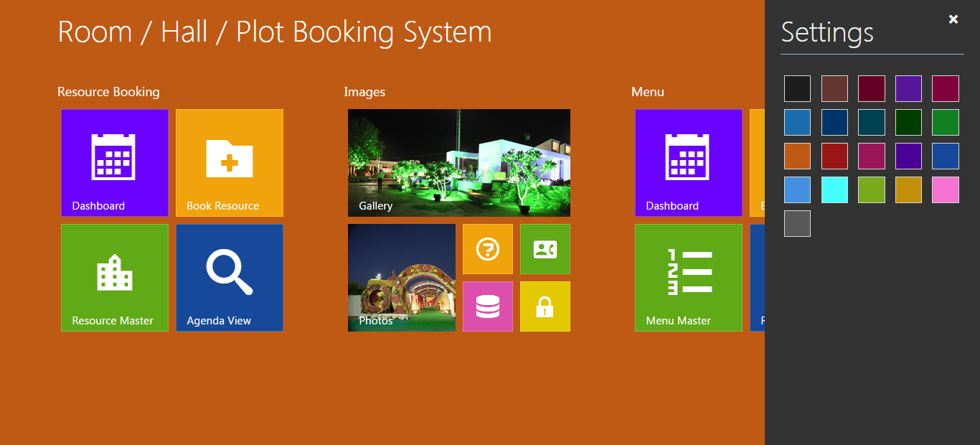Open the Photos image tile
This screenshot has height=445, width=980.
click(x=402, y=277)
